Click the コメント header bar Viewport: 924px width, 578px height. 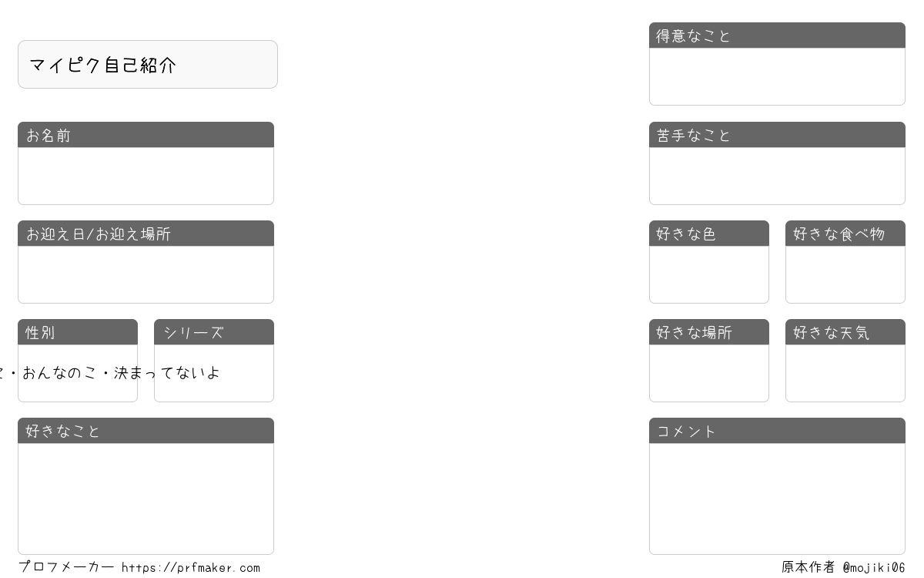(x=777, y=431)
